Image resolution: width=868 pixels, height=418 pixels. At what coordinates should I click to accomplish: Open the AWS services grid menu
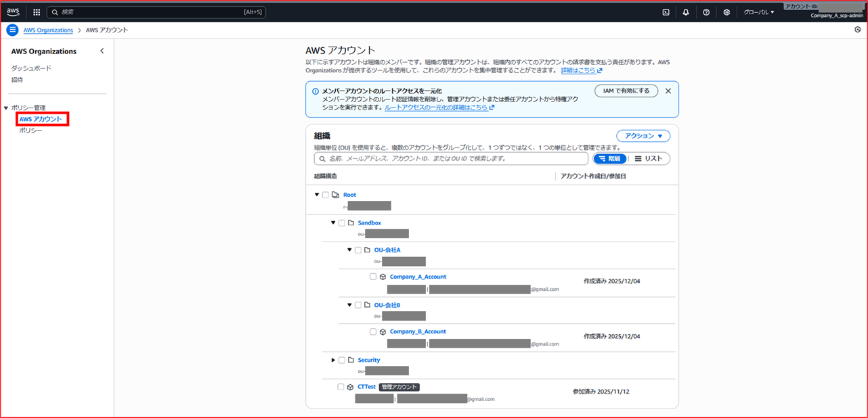point(36,11)
